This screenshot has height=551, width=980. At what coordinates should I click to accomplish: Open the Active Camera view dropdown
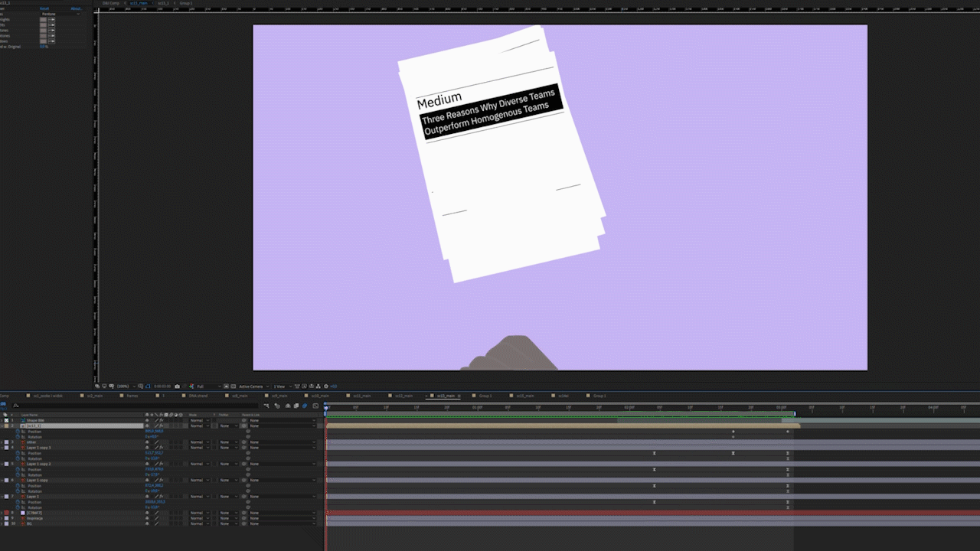tap(253, 386)
